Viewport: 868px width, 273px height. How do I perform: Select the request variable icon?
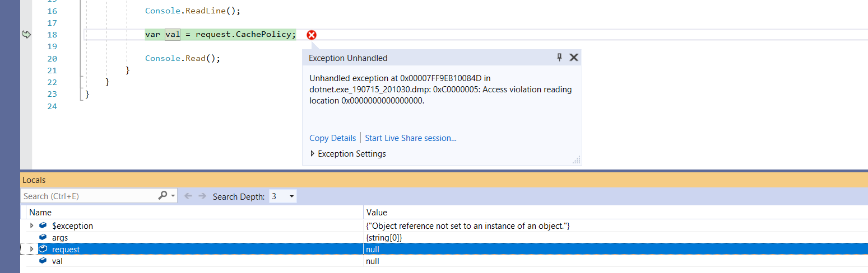[43, 249]
